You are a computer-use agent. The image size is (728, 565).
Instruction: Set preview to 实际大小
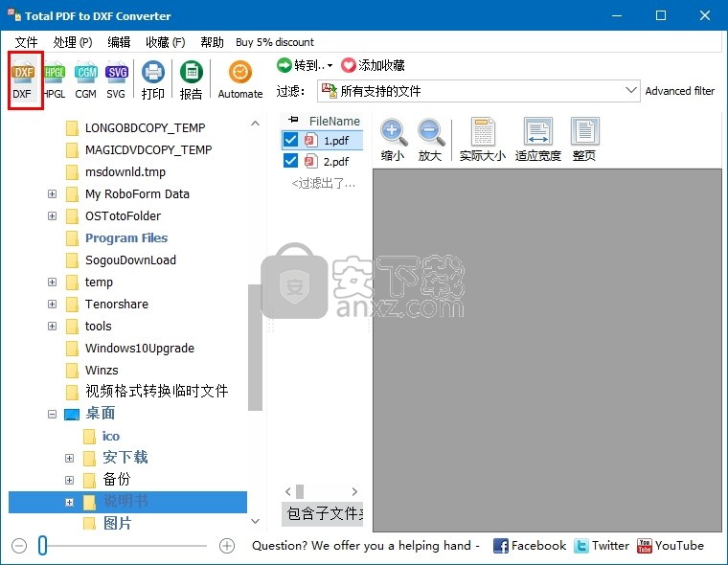(483, 139)
